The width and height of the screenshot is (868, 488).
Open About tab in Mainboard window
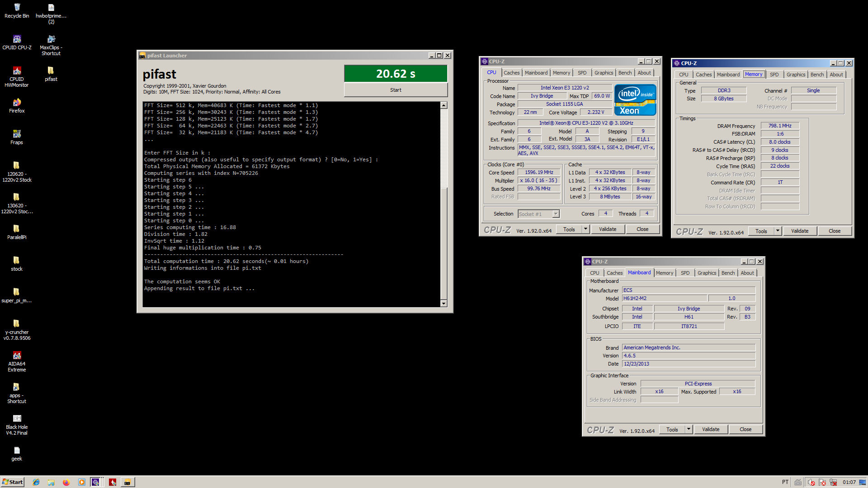click(747, 273)
